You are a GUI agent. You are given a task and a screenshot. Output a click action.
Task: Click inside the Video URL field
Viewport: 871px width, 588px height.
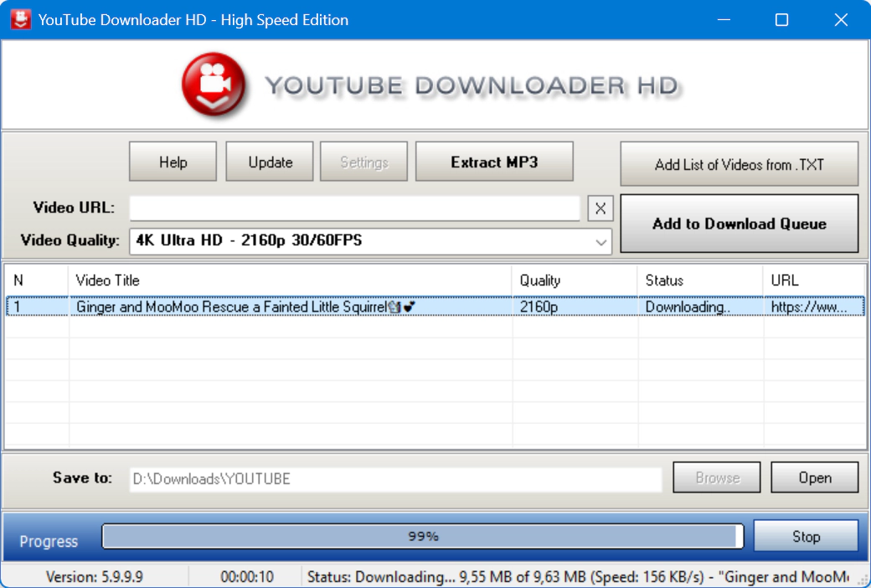[x=354, y=209]
